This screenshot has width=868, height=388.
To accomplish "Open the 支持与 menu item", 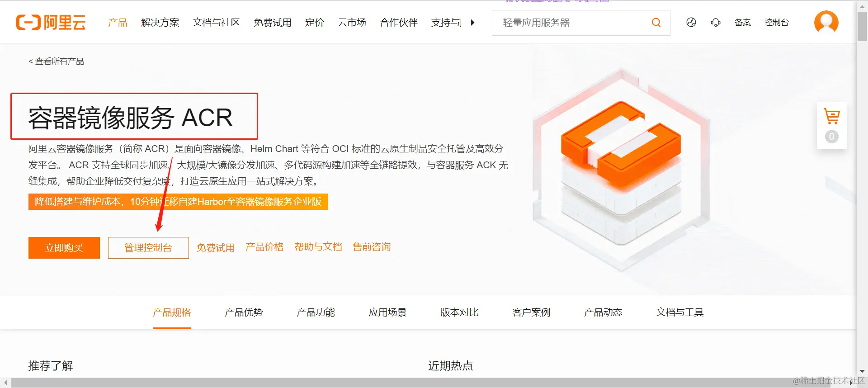I will [446, 23].
